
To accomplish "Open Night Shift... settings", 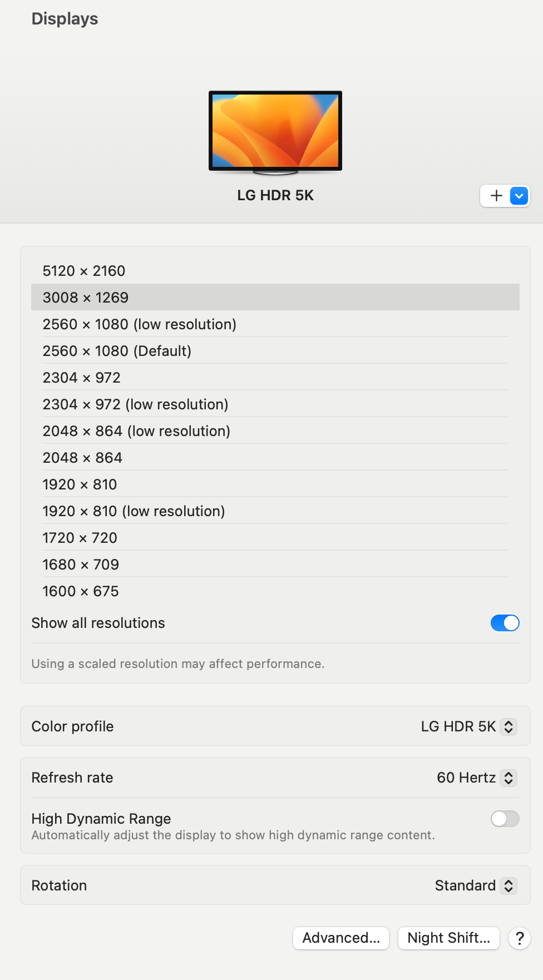I will (448, 938).
